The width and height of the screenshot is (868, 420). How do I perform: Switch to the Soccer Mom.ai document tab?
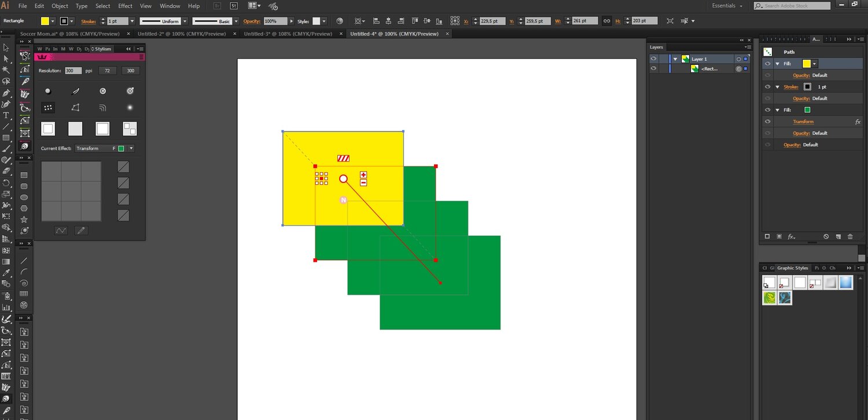pyautogui.click(x=69, y=34)
